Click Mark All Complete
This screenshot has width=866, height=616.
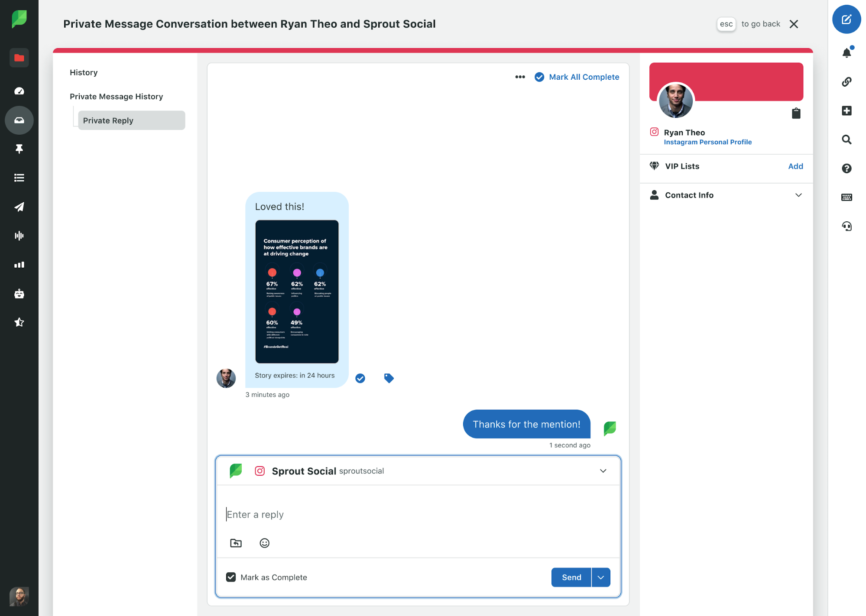(x=577, y=77)
